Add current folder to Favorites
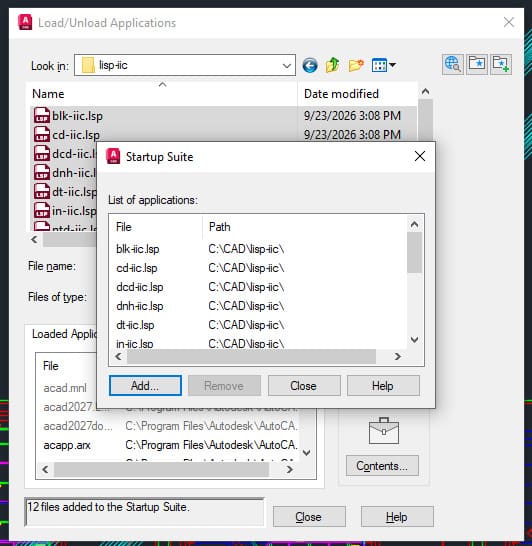Image resolution: width=532 pixels, height=546 pixels. (501, 64)
